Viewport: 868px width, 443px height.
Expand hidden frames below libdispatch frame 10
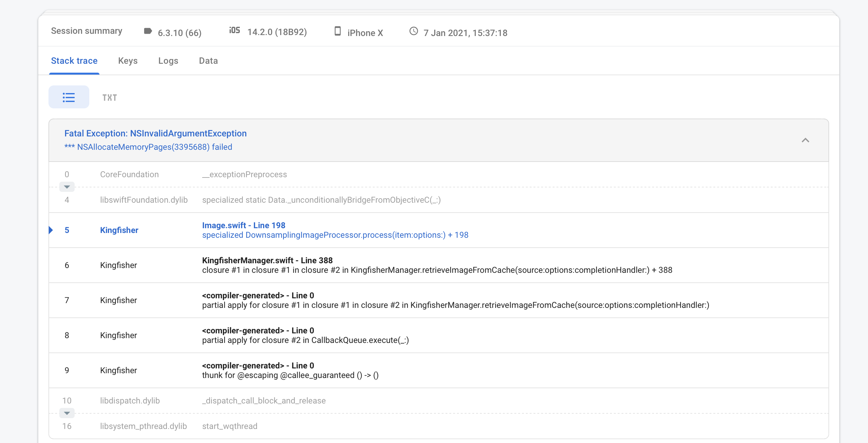(67, 413)
